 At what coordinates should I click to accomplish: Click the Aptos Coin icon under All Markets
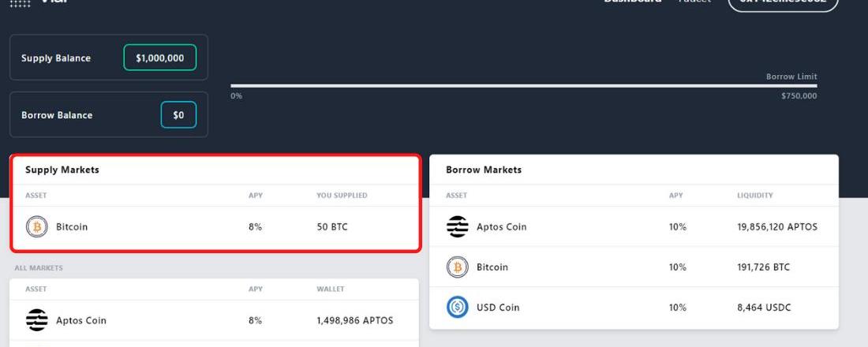[36, 320]
